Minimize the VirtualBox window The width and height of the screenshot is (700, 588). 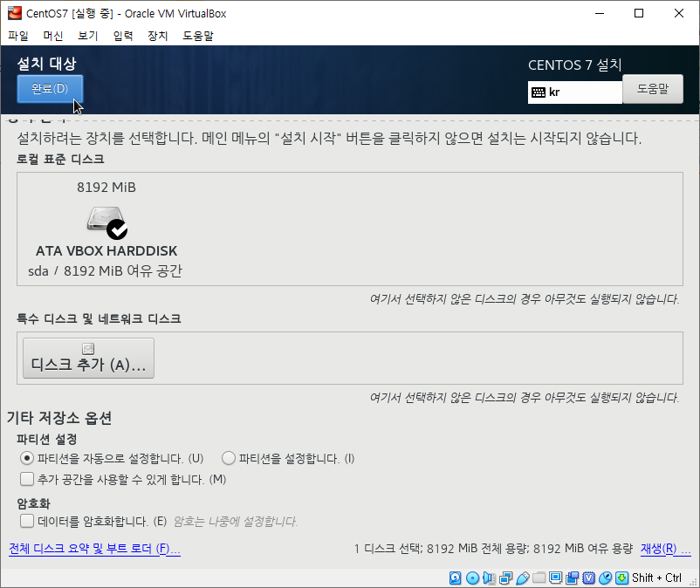[x=600, y=13]
